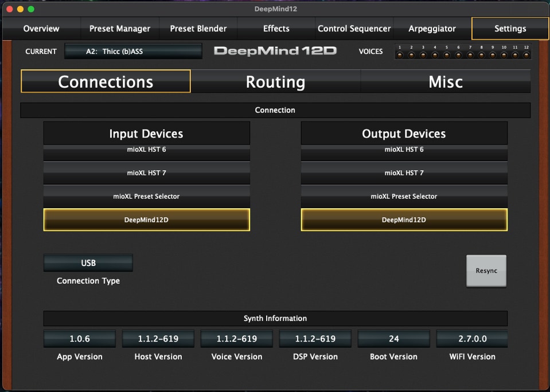The width and height of the screenshot is (550, 392).
Task: Click voice indicator LED 9
Action: [493, 54]
